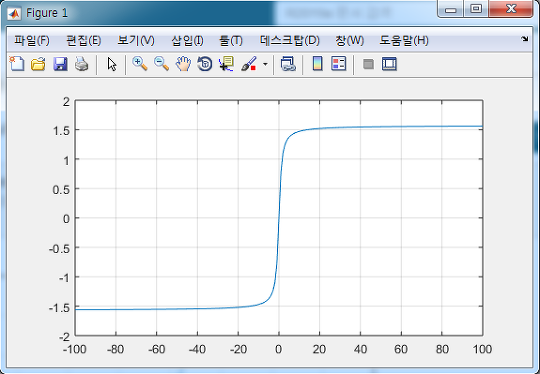Viewport: 540px width, 374px height.
Task: Open the 삽입(I) menu
Action: click(187, 41)
